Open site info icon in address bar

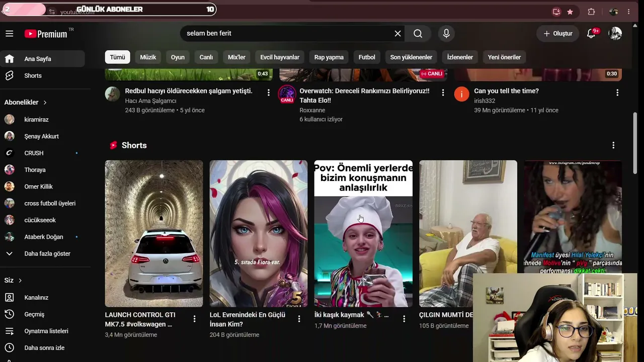pos(52,12)
